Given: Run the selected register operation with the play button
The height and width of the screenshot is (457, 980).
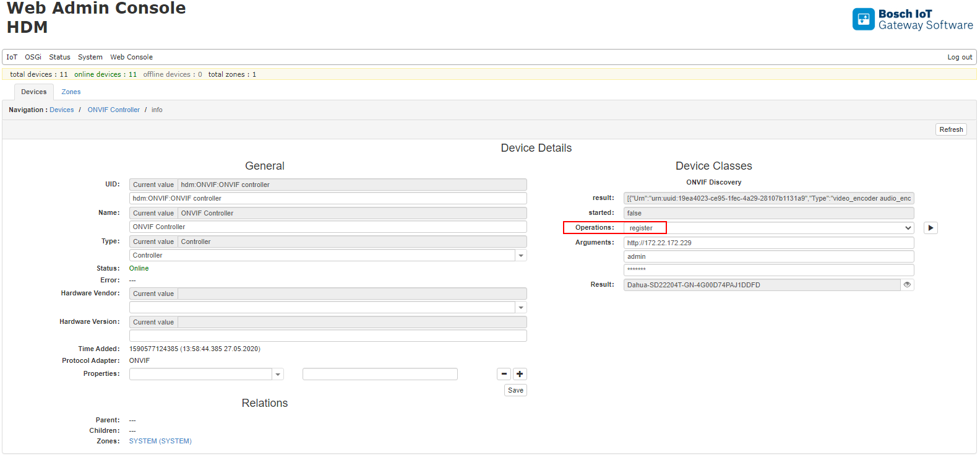Looking at the screenshot, I should pos(931,228).
